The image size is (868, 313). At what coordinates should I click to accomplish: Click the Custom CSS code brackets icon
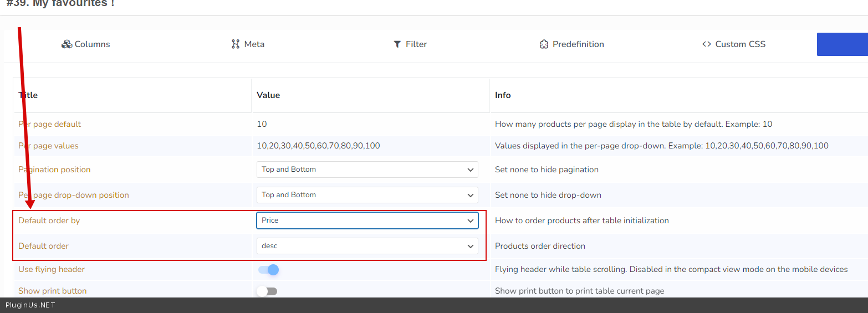706,44
